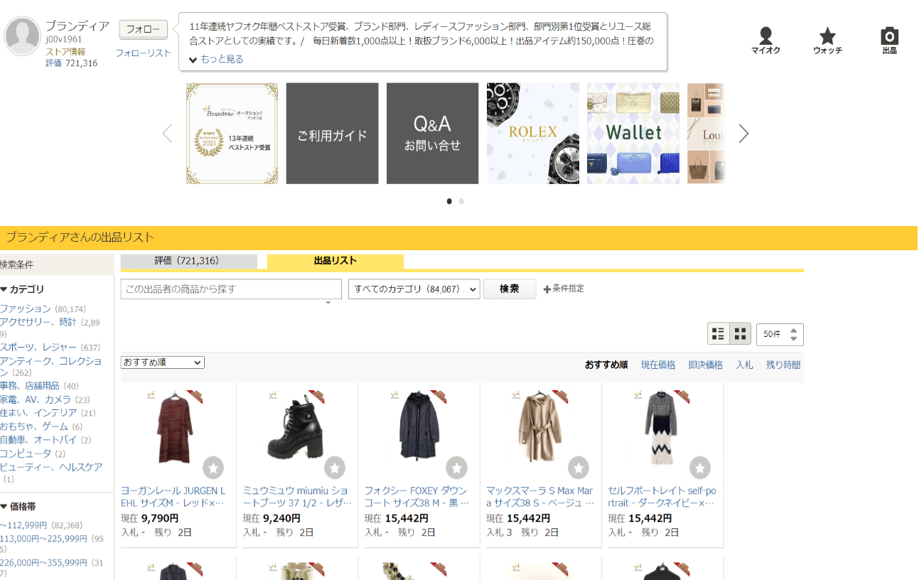This screenshot has height=580, width=924.
Task: Filter by スポーツ、レジャー category
Action: tap(38, 348)
